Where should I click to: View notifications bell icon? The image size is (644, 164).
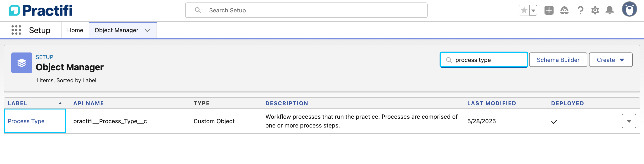(609, 10)
